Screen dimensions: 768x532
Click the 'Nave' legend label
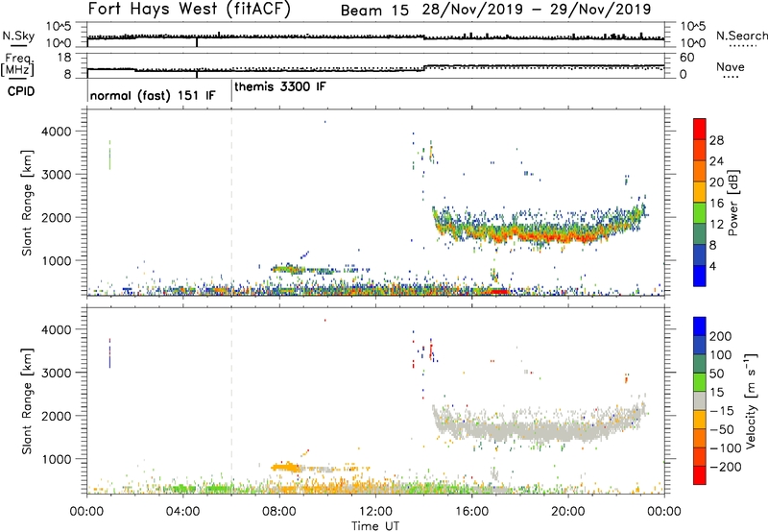pyautogui.click(x=731, y=67)
